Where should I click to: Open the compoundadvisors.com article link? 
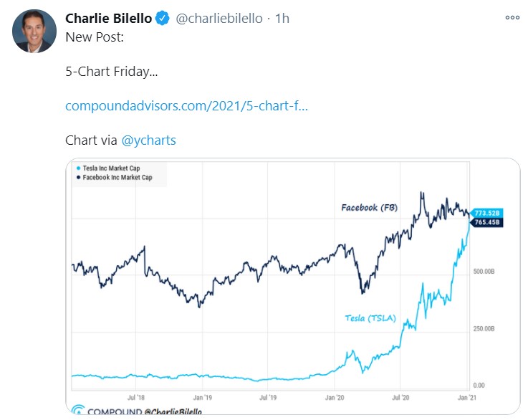[x=186, y=105]
